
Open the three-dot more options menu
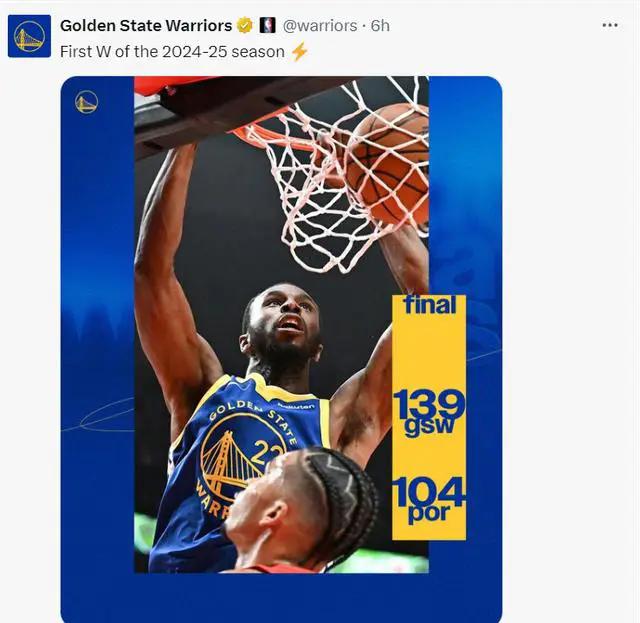(x=610, y=25)
